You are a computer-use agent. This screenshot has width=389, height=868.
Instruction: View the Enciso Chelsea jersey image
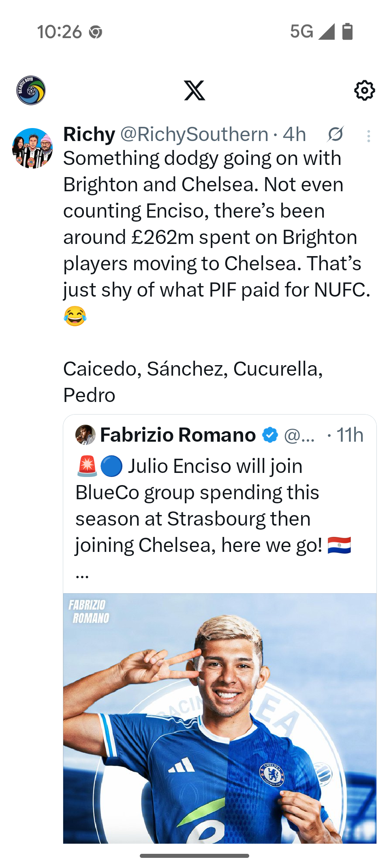point(220,718)
